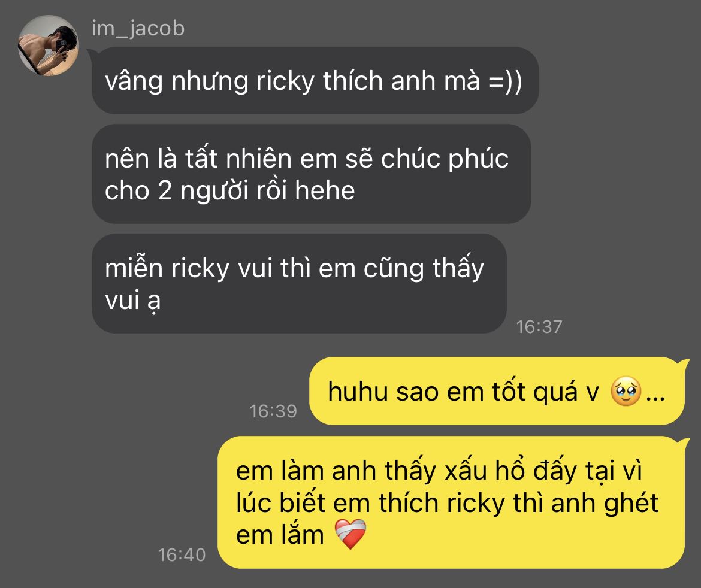Viewport: 701px width, 588px height.
Task: Tap the 16:39 timestamp
Action: point(273,411)
